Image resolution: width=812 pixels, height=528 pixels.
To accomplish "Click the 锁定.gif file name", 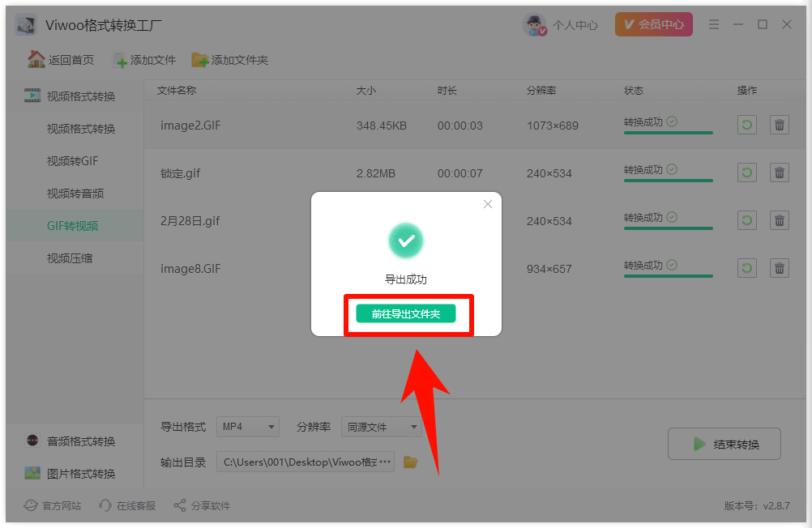I will click(180, 173).
